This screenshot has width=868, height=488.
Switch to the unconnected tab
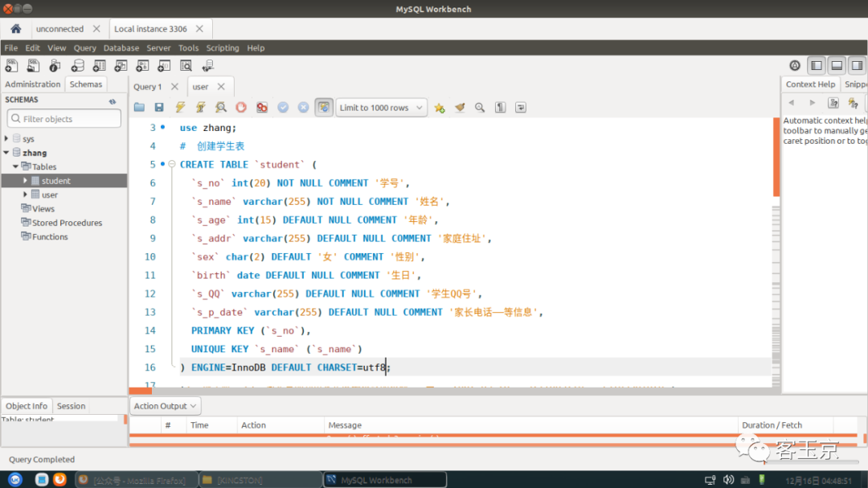(59, 29)
